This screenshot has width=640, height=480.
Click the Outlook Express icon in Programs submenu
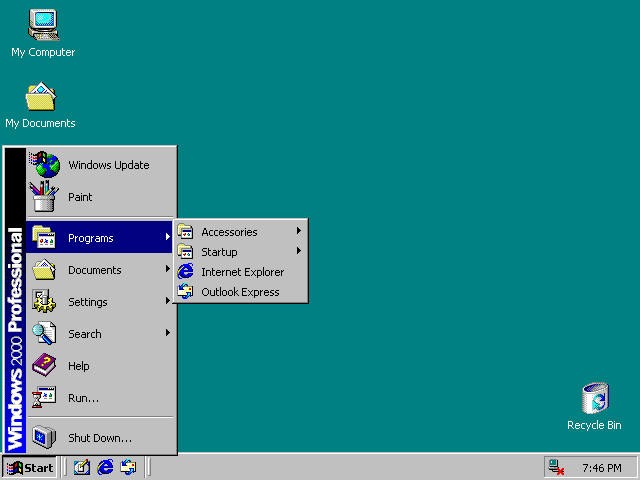(x=185, y=291)
